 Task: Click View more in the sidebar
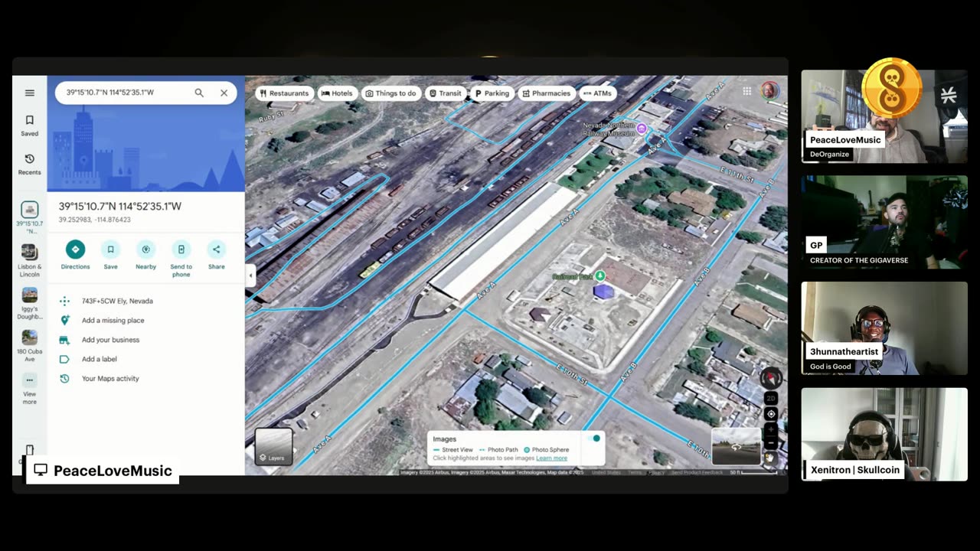tap(29, 389)
